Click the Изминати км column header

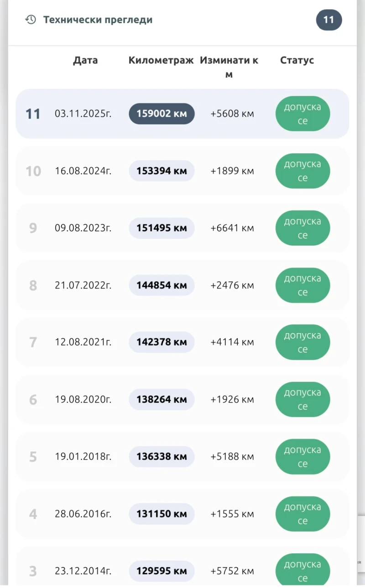click(229, 67)
